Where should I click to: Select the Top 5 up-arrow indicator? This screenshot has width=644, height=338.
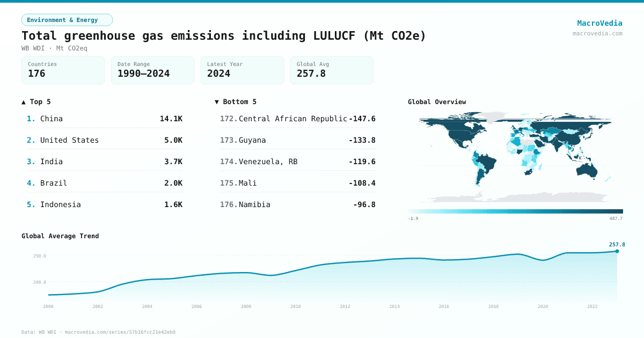[x=23, y=101]
